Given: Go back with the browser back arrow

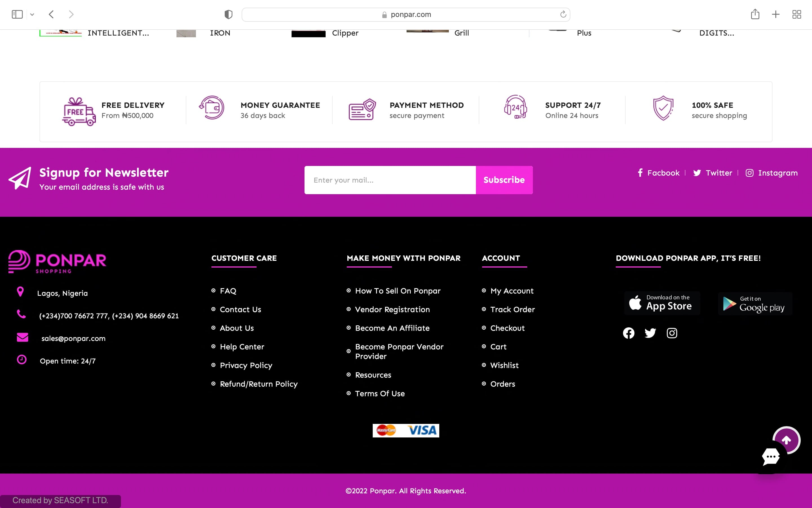Looking at the screenshot, I should tap(51, 14).
